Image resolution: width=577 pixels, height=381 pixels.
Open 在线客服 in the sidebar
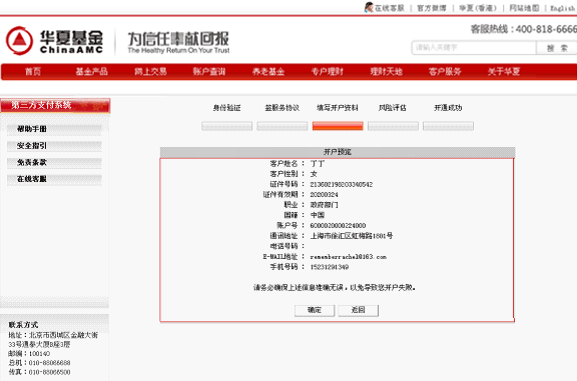coord(54,179)
